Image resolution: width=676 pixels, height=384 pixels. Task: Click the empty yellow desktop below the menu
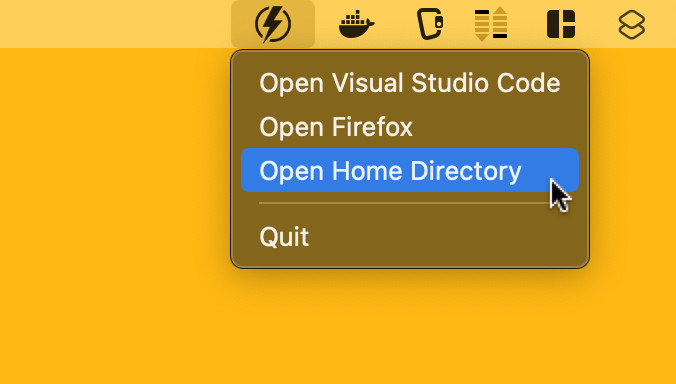click(x=338, y=328)
